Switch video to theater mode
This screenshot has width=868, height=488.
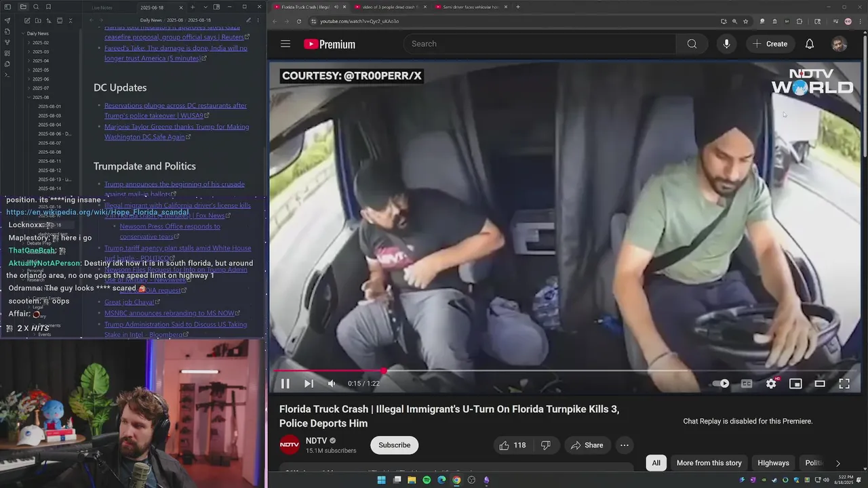click(820, 384)
